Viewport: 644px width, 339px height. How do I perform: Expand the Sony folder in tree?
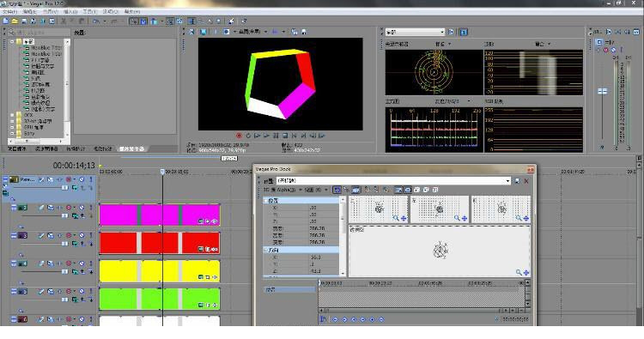[x=12, y=133]
